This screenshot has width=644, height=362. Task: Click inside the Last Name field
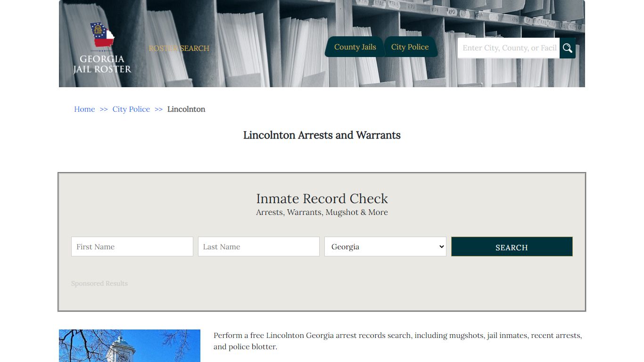[x=258, y=247]
